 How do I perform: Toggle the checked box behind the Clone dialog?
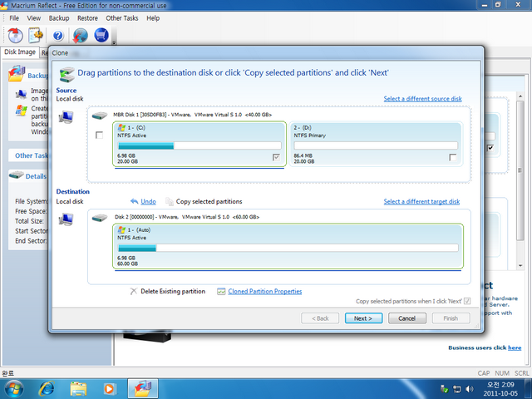[x=490, y=148]
